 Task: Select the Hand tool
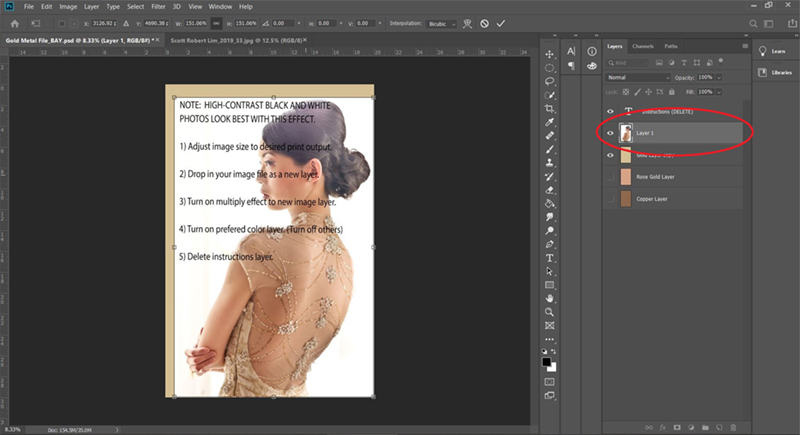[x=549, y=298]
